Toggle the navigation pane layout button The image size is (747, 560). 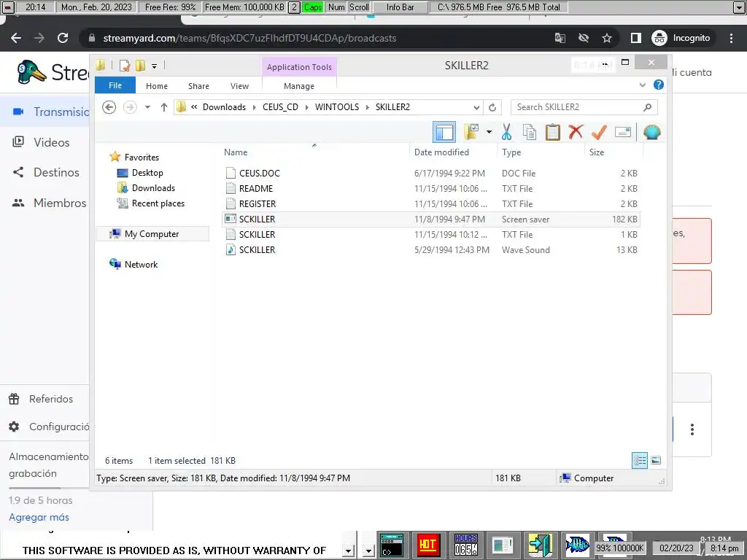point(444,132)
